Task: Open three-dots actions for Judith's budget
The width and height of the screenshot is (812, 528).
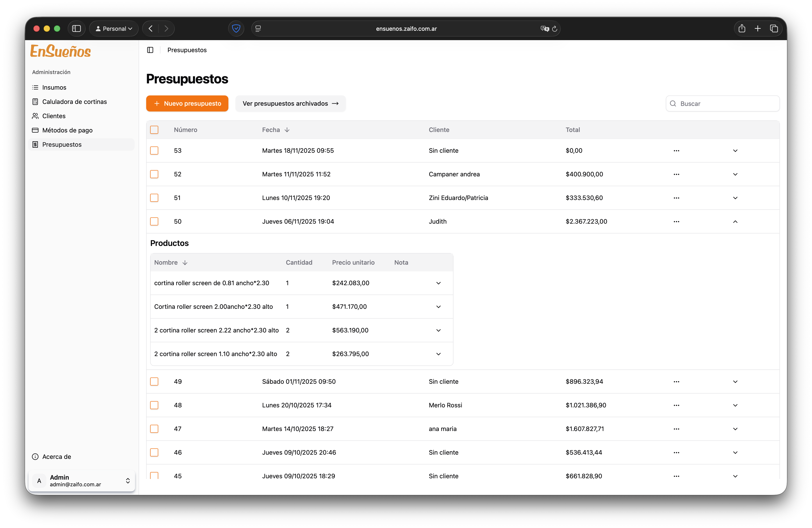Action: click(676, 221)
